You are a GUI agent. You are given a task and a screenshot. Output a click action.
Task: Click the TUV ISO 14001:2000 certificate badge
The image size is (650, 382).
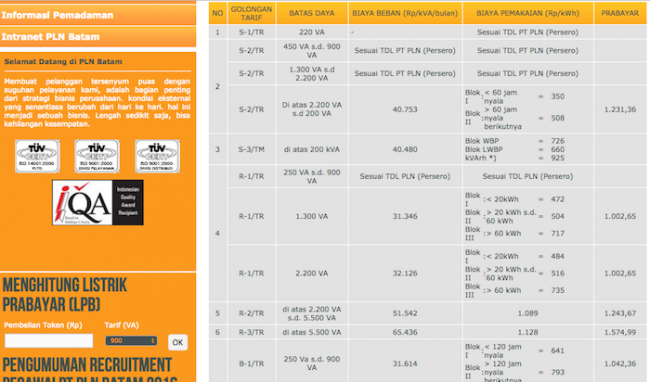tap(37, 156)
